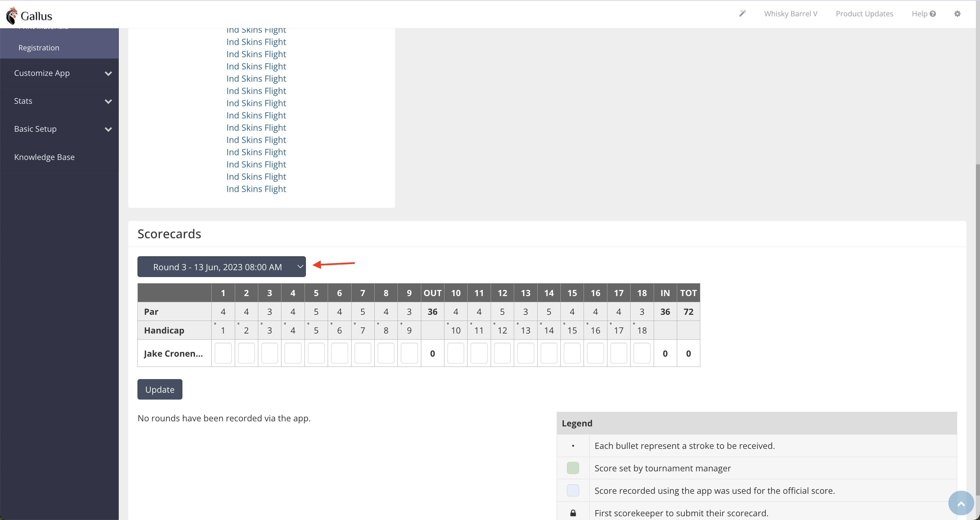
Task: Click the Par row label
Action: (x=151, y=311)
